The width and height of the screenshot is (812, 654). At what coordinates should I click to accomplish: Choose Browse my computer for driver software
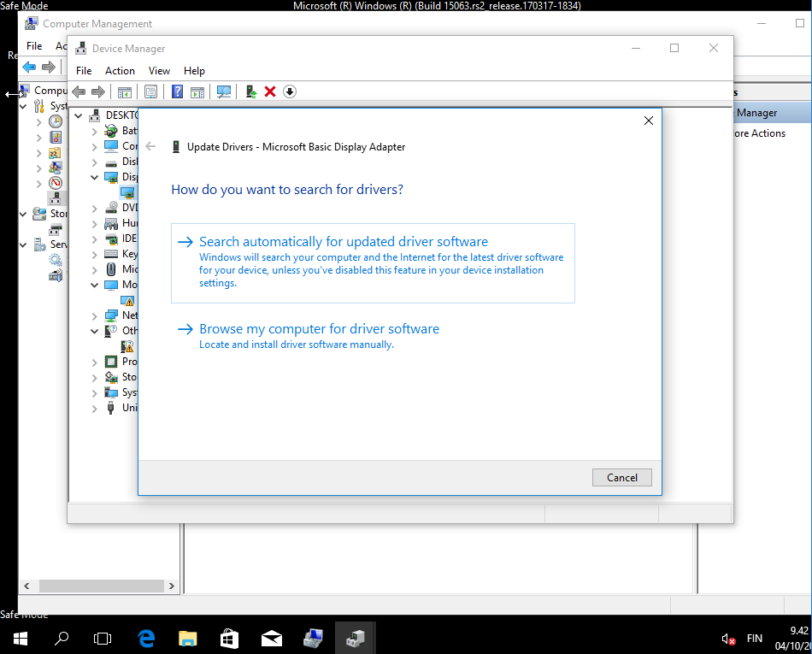(319, 335)
